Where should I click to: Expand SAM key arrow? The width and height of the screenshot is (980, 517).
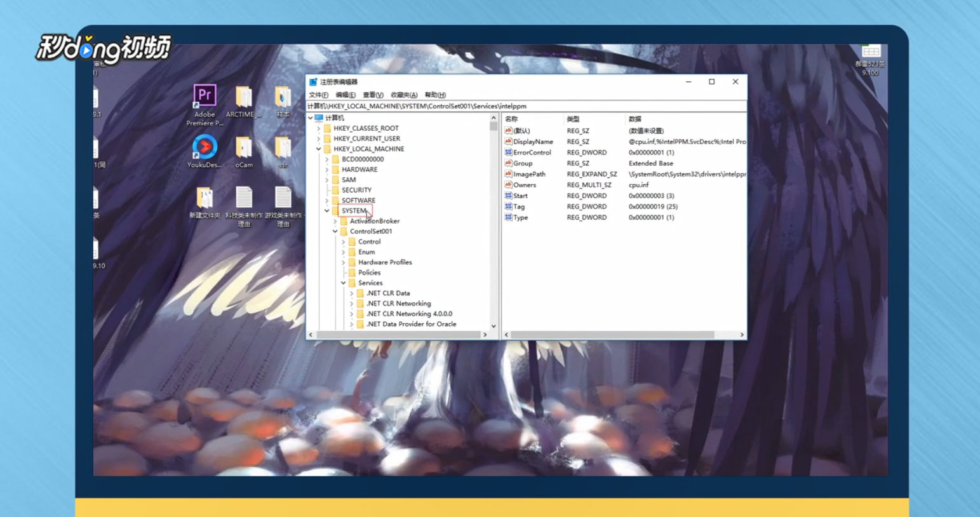327,180
